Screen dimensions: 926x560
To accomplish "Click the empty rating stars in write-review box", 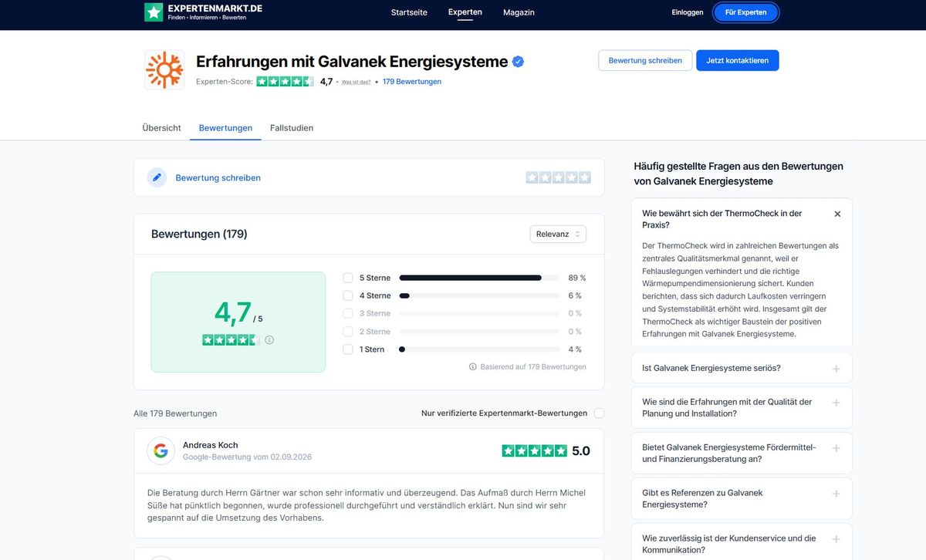I will tap(559, 177).
